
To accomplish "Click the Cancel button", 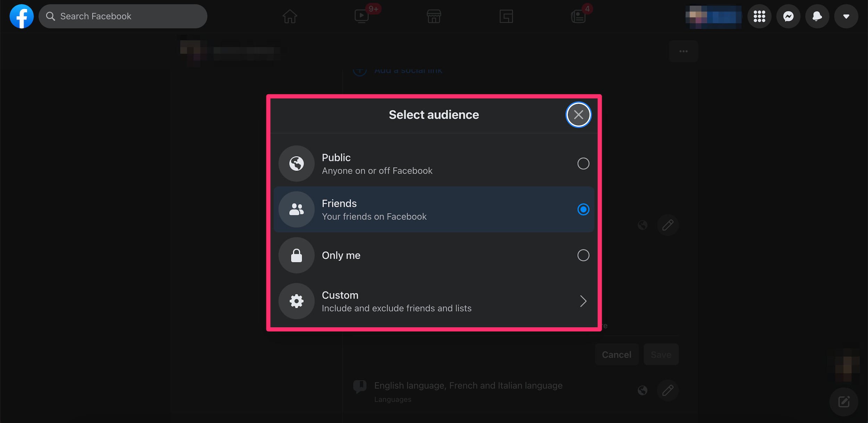I will pos(617,354).
